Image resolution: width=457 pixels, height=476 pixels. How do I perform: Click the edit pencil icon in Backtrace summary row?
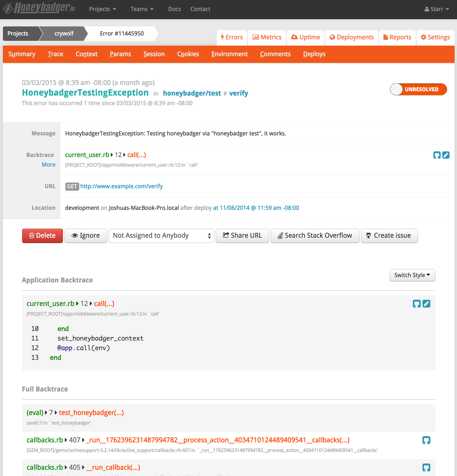pos(446,155)
